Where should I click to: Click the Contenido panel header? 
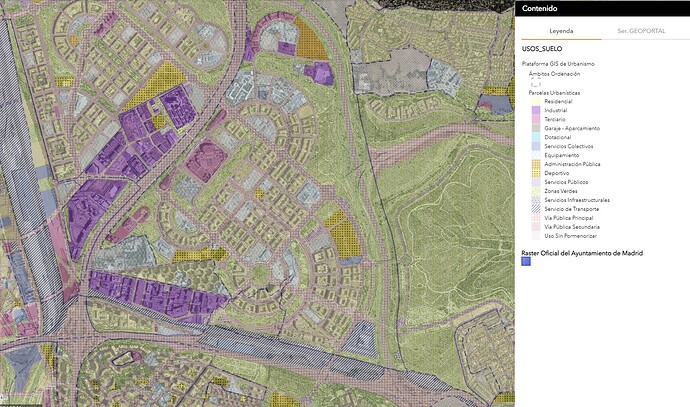point(540,8)
